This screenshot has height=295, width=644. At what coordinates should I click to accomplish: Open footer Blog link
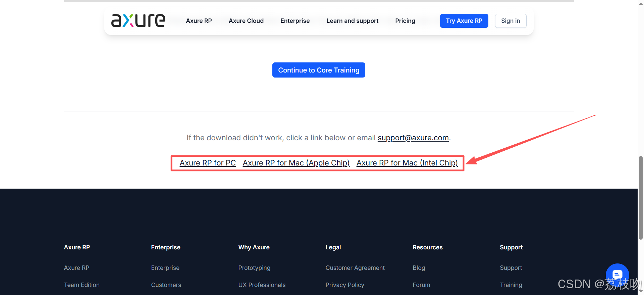419,268
